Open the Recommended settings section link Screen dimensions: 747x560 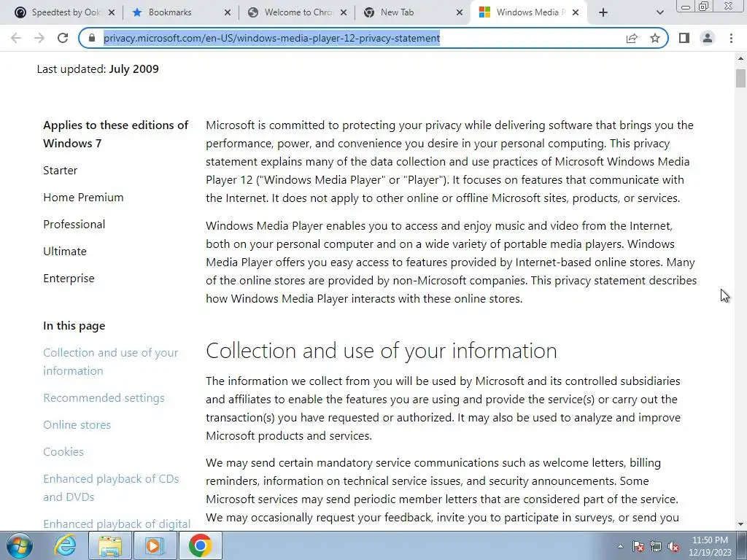(104, 397)
